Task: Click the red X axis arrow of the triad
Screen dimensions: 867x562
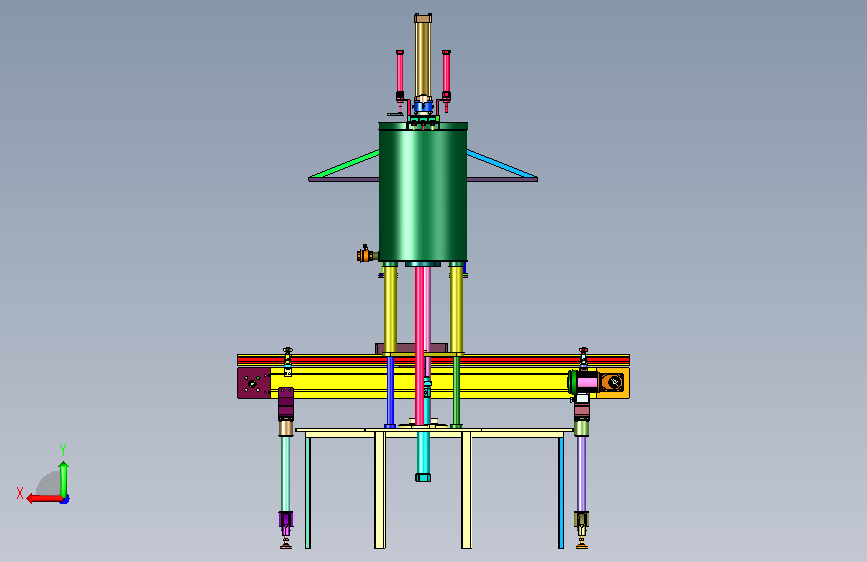Action: 44,499
